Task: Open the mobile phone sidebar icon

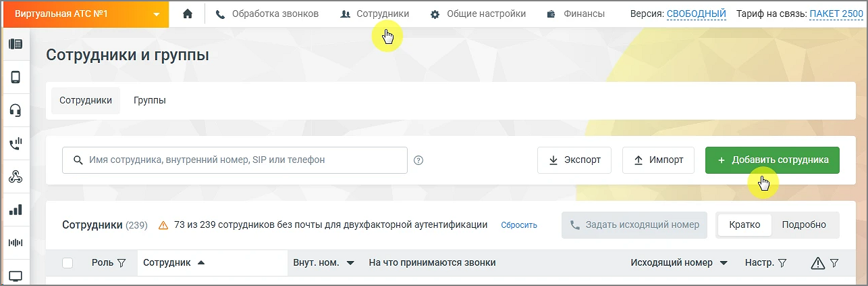Action: pos(15,77)
